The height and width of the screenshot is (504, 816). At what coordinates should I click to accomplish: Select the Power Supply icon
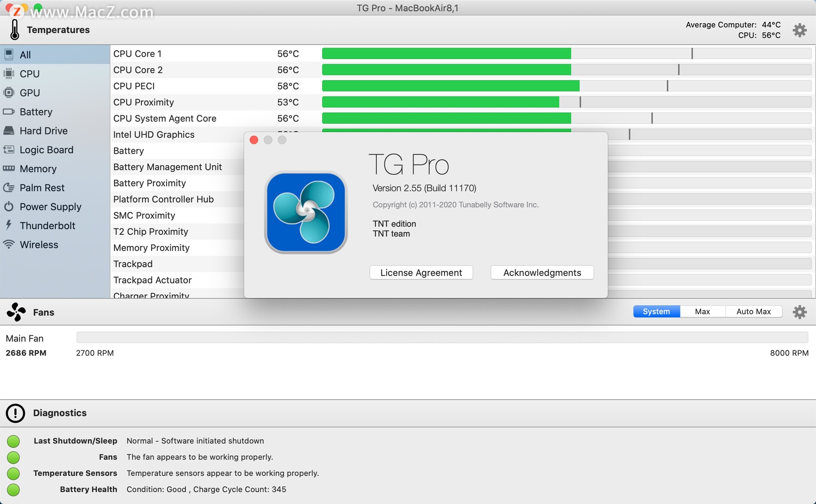tap(8, 206)
